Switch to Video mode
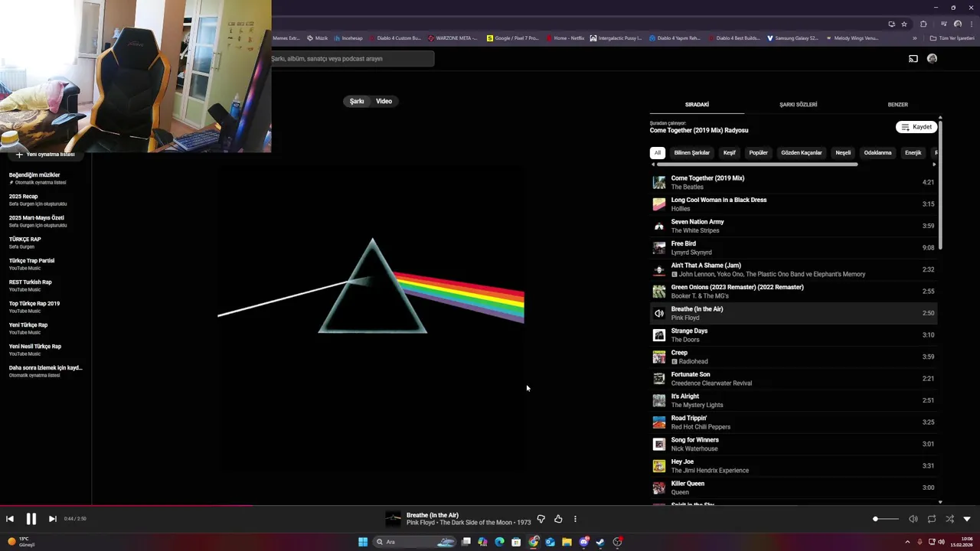980x551 pixels. (x=384, y=101)
